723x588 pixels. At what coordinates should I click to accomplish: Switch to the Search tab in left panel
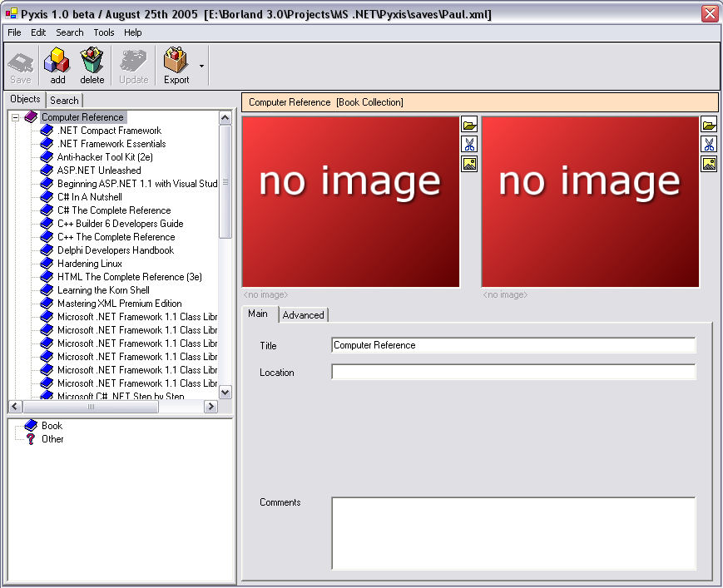tap(64, 101)
